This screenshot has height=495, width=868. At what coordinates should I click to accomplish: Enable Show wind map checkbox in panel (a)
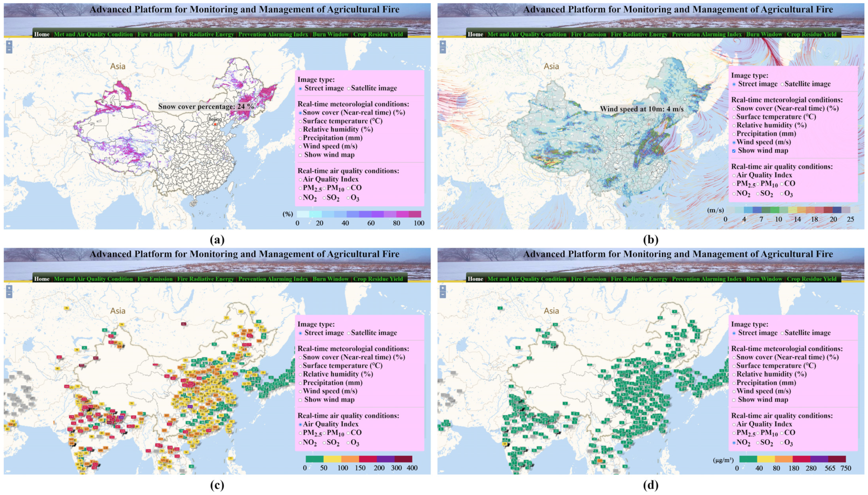[300, 155]
